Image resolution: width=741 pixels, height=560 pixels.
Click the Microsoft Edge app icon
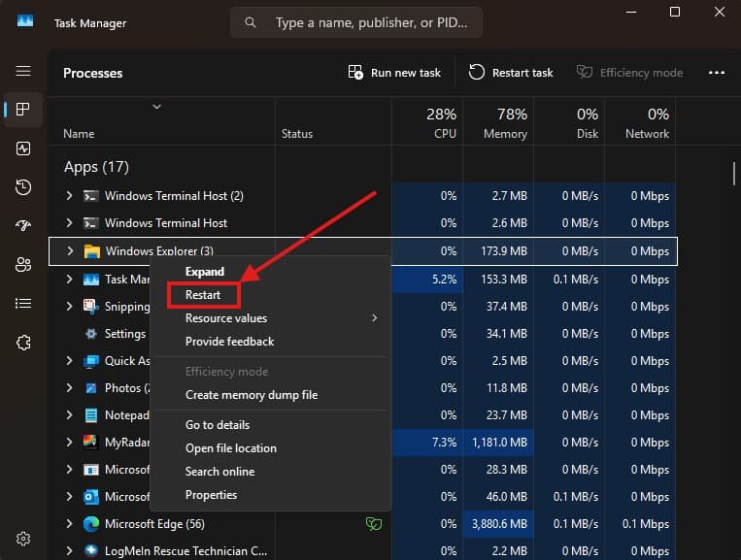tap(91, 524)
